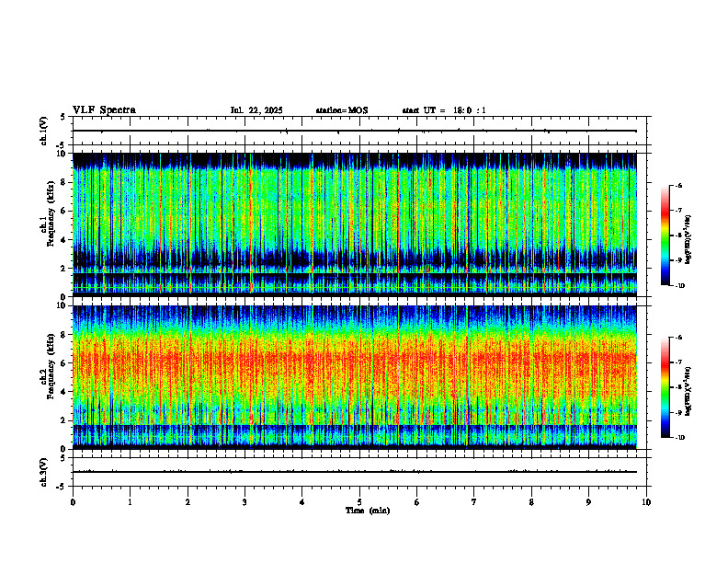Click the ch.2 colorbar "-6" tick value

point(679,338)
